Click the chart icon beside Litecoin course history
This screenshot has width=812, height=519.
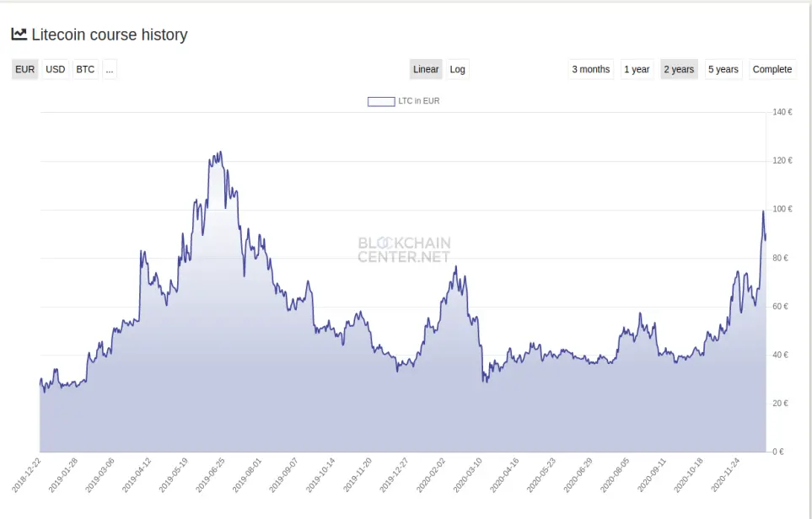[x=19, y=35]
